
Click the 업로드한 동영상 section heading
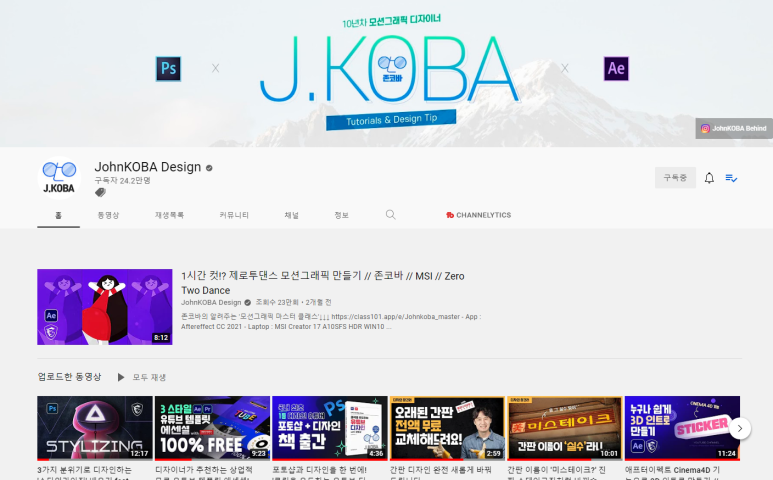[x=70, y=377]
